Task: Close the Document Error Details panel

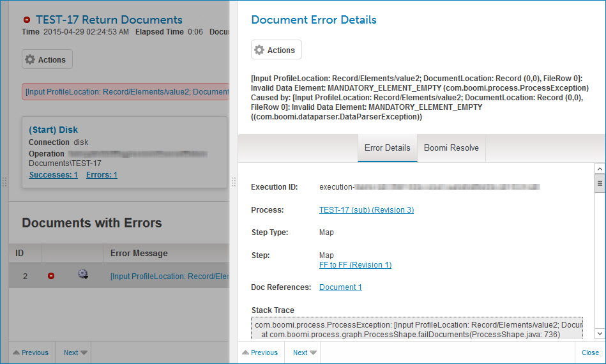Action: click(590, 353)
